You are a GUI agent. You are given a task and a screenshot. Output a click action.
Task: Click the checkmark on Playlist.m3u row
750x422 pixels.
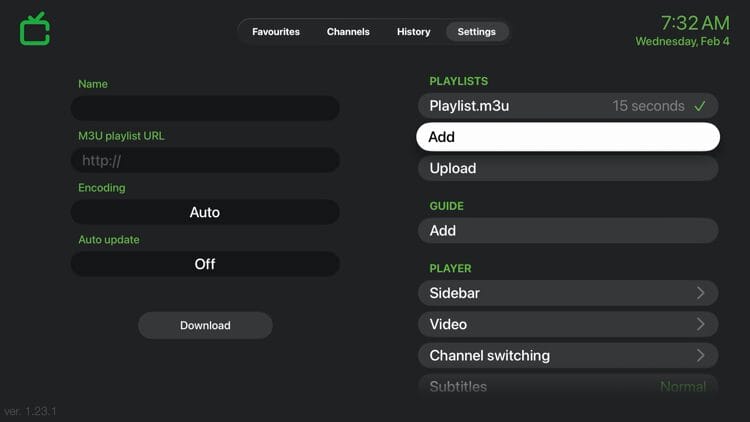700,106
